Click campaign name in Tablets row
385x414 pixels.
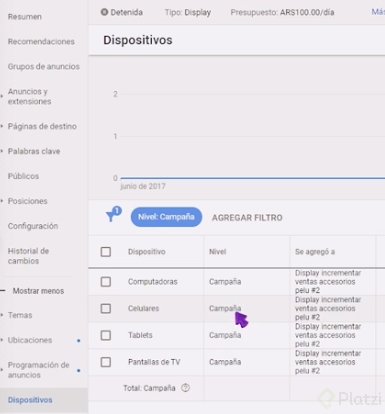tap(328, 335)
